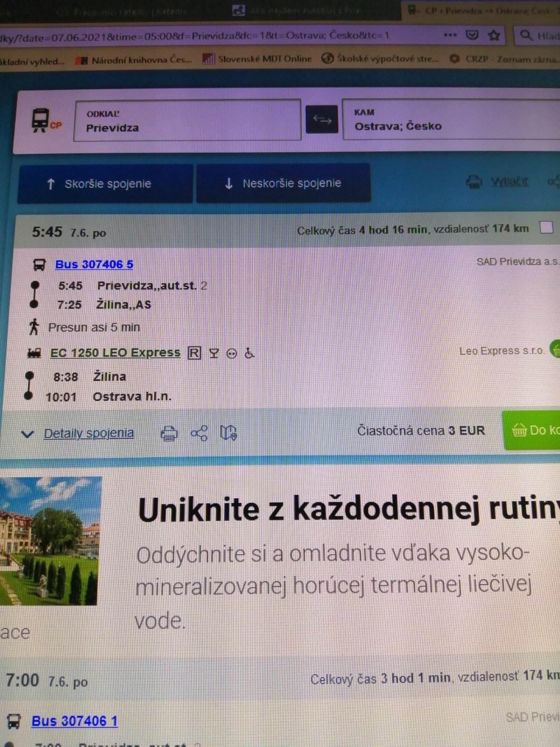Image resolution: width=560 pixels, height=747 pixels.
Task: Tick the checkbox for the 5:45 connection
Action: click(546, 228)
